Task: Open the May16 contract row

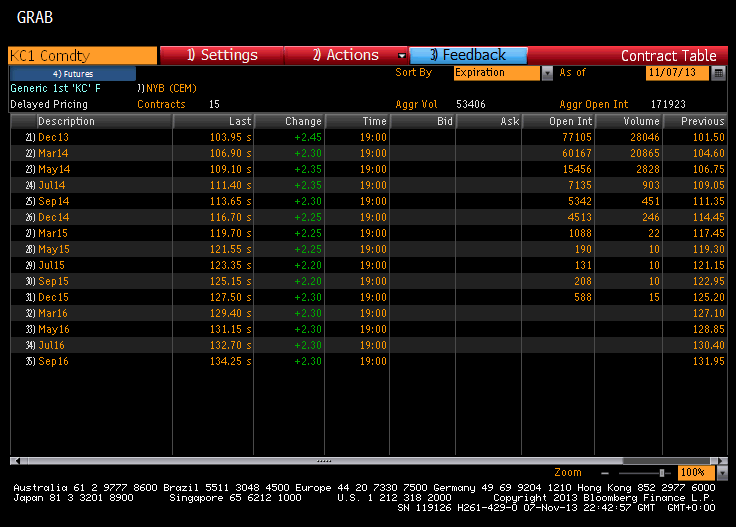Action: tap(368, 329)
